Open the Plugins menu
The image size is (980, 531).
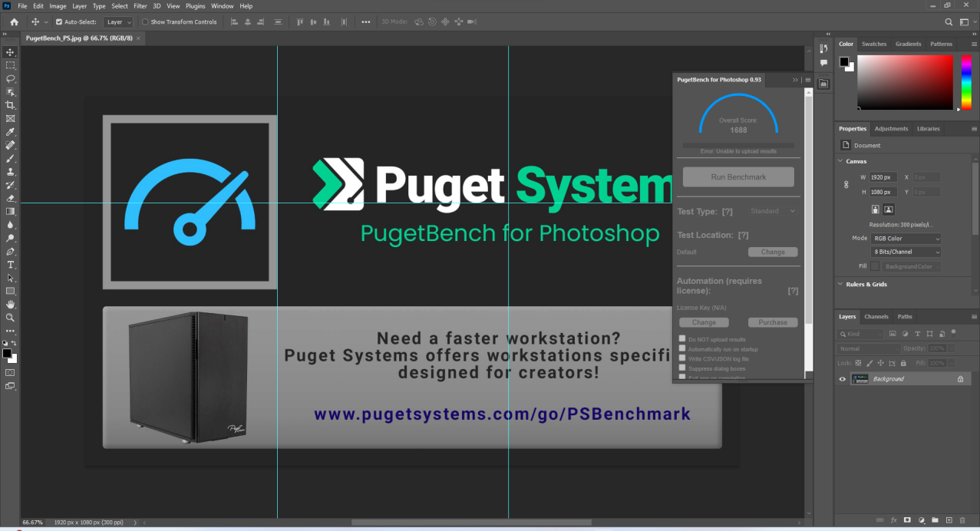click(196, 5)
